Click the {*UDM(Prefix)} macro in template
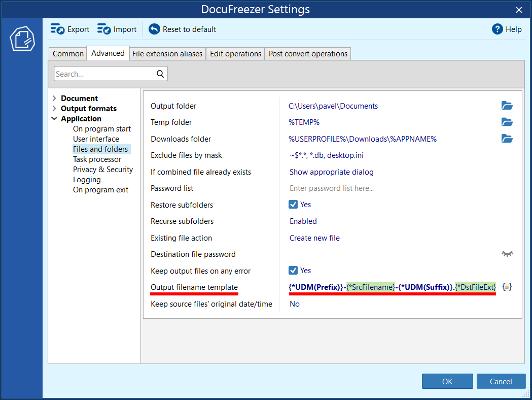The height and width of the screenshot is (400, 532). tap(316, 287)
